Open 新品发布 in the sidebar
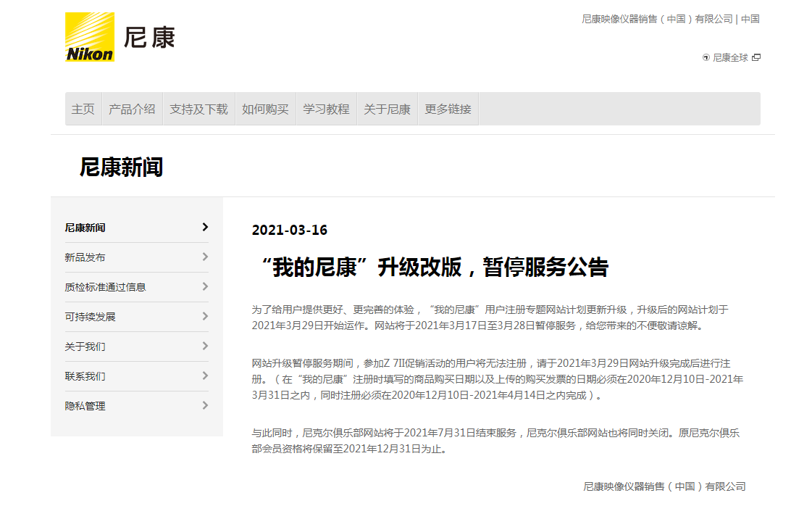812x514 pixels. (x=85, y=257)
